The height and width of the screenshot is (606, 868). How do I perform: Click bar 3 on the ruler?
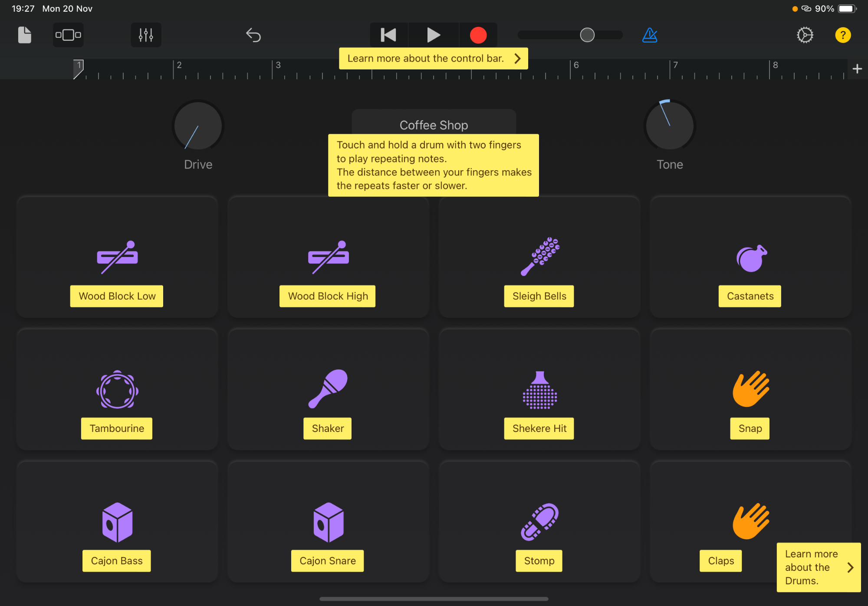[x=278, y=65]
